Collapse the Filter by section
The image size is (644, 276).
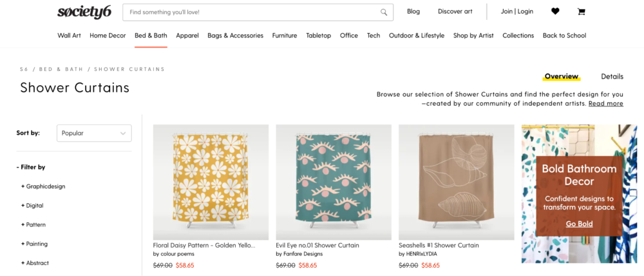tap(31, 167)
